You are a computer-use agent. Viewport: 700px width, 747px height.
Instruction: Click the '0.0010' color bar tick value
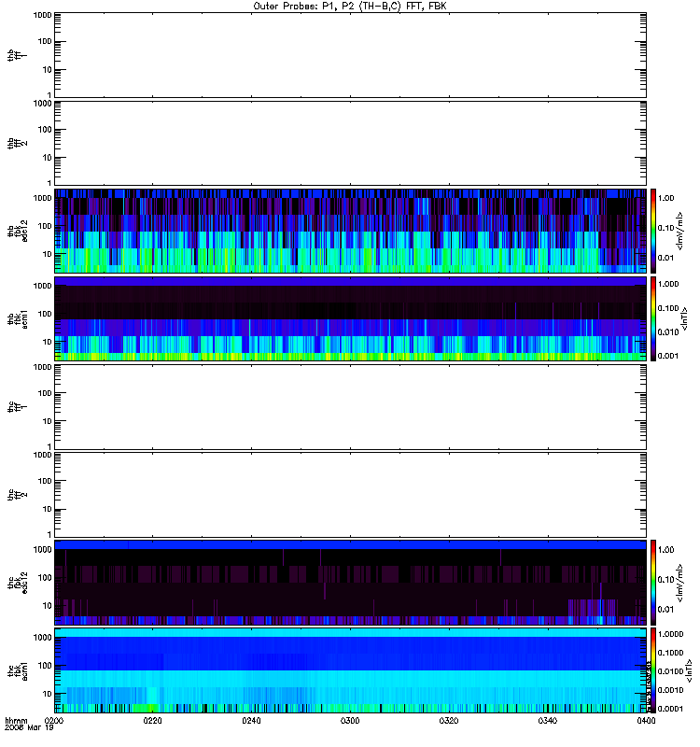(x=670, y=690)
